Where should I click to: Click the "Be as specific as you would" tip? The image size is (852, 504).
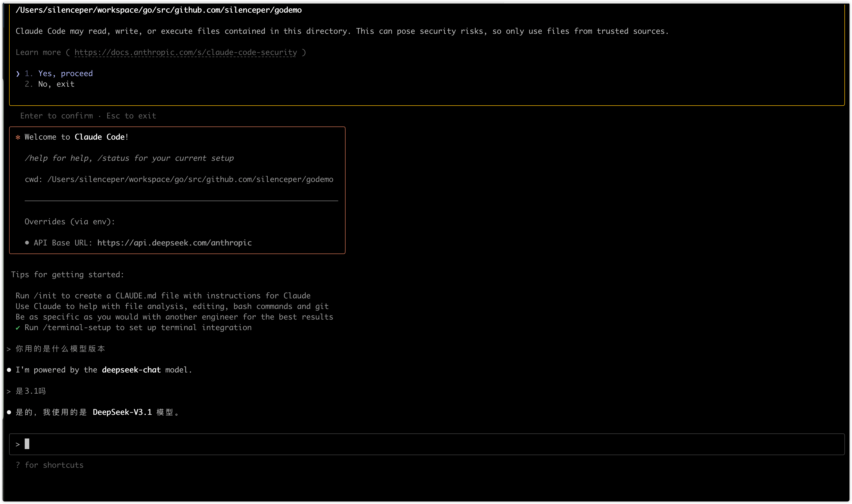coord(174,317)
